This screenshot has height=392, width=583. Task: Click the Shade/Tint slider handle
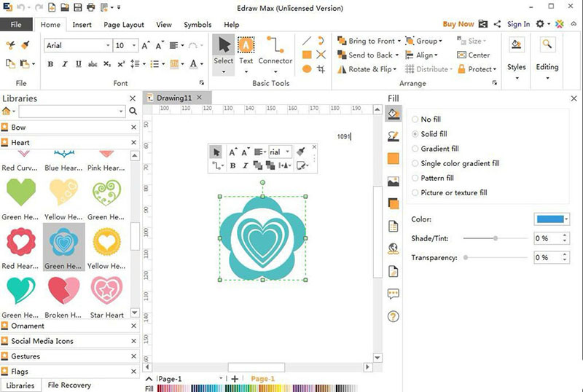click(496, 238)
